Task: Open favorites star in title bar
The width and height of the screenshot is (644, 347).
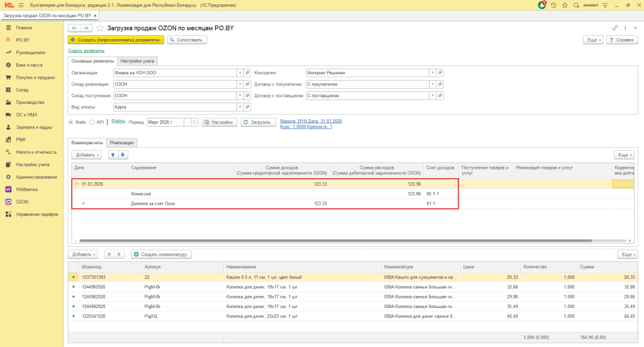Action: (565, 5)
